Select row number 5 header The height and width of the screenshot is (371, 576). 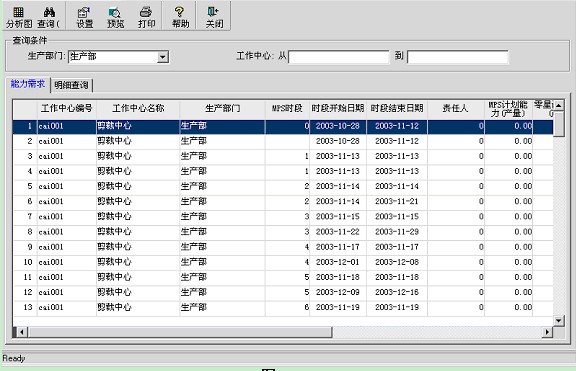tap(25, 187)
